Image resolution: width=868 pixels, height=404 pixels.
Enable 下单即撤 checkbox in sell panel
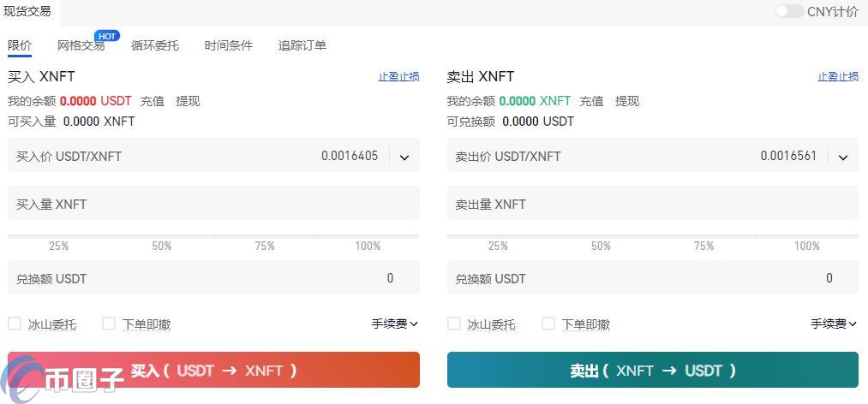pos(548,324)
